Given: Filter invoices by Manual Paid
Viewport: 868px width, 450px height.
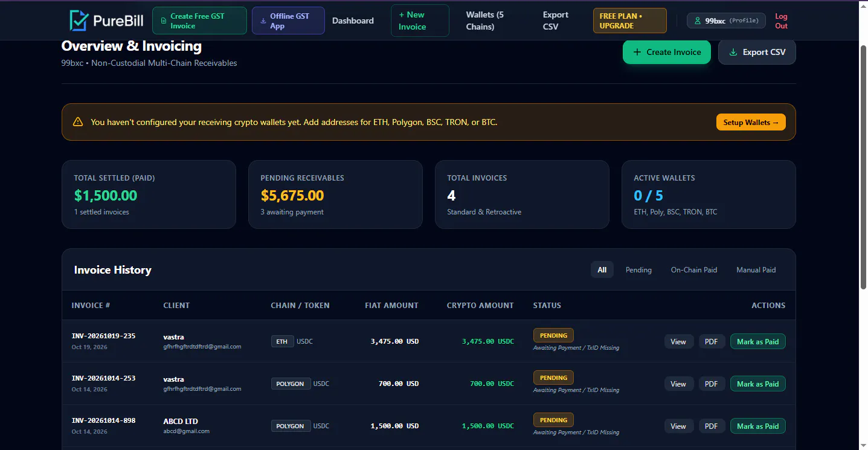Looking at the screenshot, I should click(x=756, y=269).
